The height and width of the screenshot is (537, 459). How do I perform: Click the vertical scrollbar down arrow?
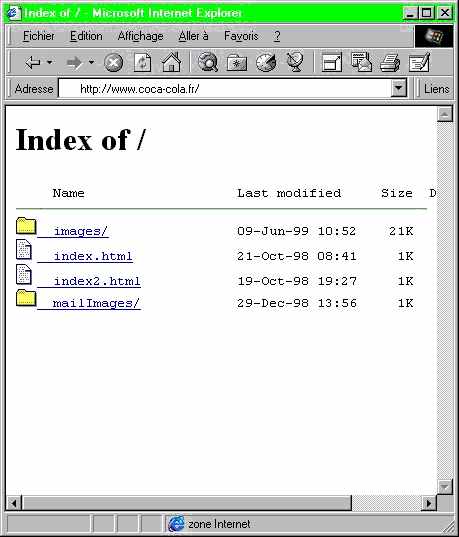[445, 486]
